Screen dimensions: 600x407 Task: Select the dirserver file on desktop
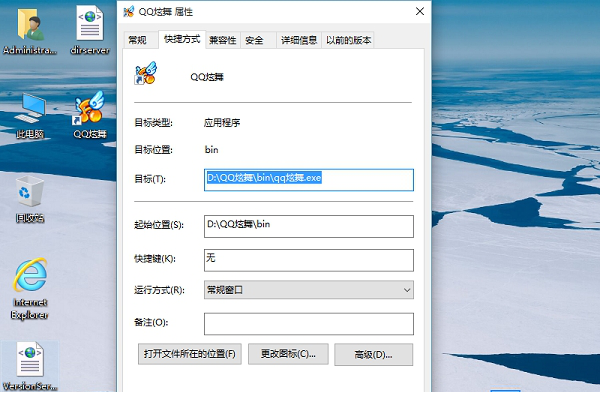pyautogui.click(x=90, y=31)
